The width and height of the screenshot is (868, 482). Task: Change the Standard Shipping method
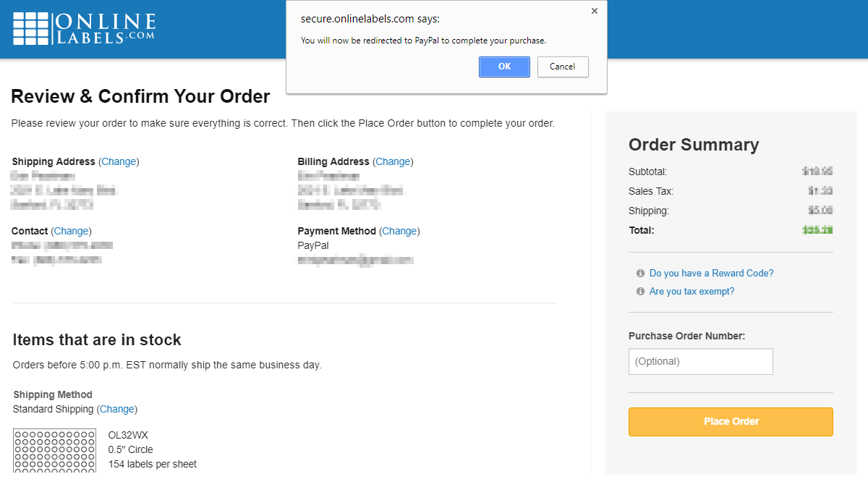click(116, 409)
